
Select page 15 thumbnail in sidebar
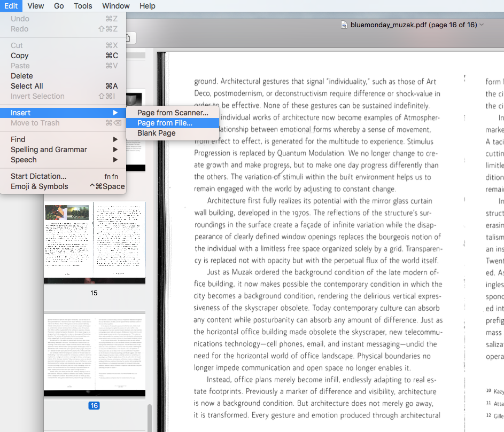[95, 242]
